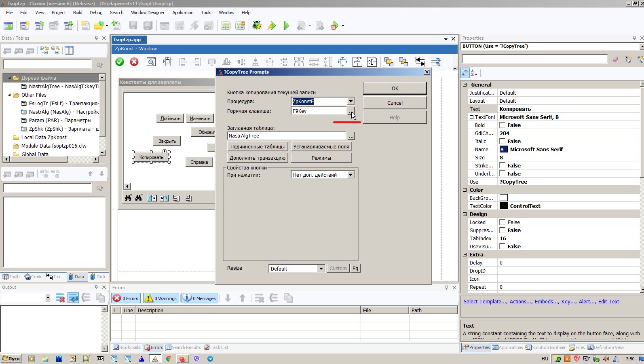
Task: Click the Подчиненные таблицы button
Action: [x=258, y=147]
